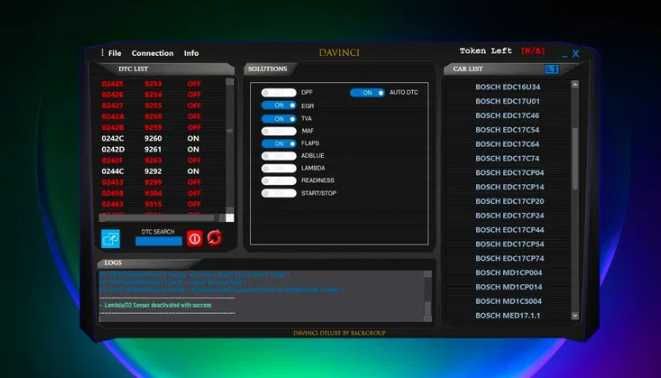This screenshot has height=378, width=661.
Task: Turn off the FLAPS switch
Action: tap(279, 144)
